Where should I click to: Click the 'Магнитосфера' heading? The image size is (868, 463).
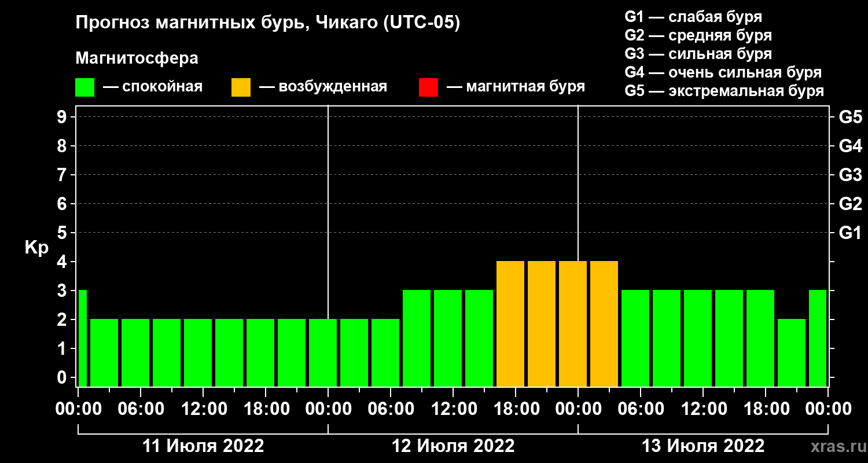coord(137,58)
